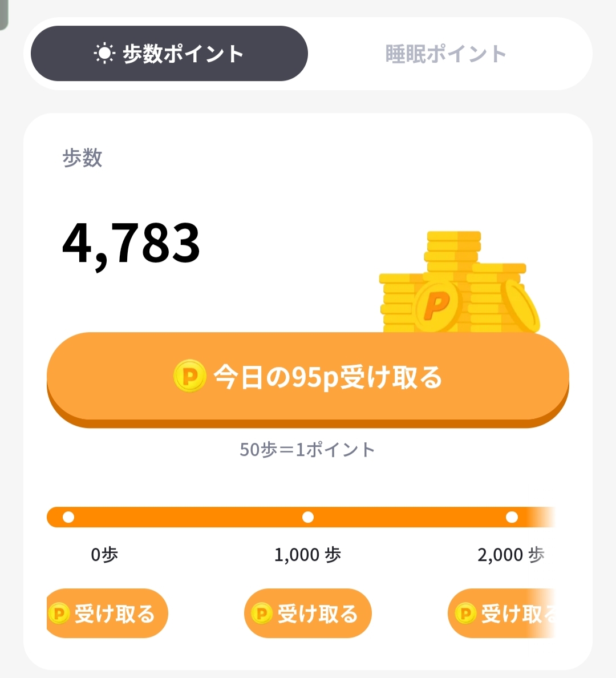Click the 1,000 歩 milestone dot
Viewport: 616px width, 678px height.
coord(308,517)
